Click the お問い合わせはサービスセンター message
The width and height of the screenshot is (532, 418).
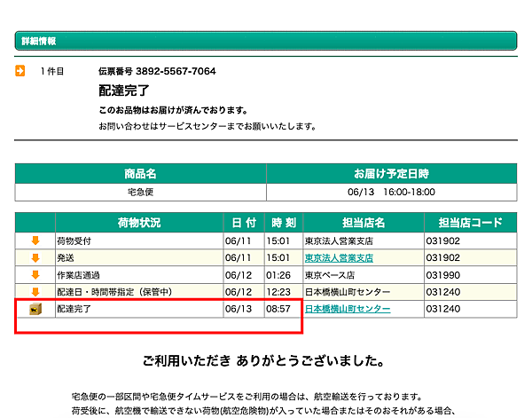[207, 126]
